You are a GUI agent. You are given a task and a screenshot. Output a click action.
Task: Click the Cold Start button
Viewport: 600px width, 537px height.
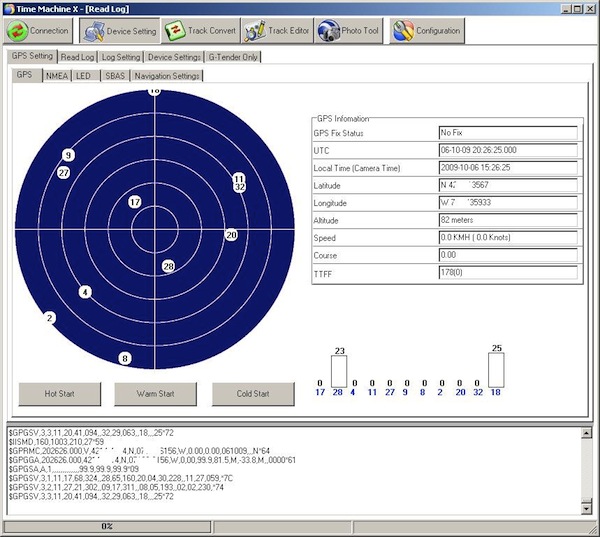point(253,394)
